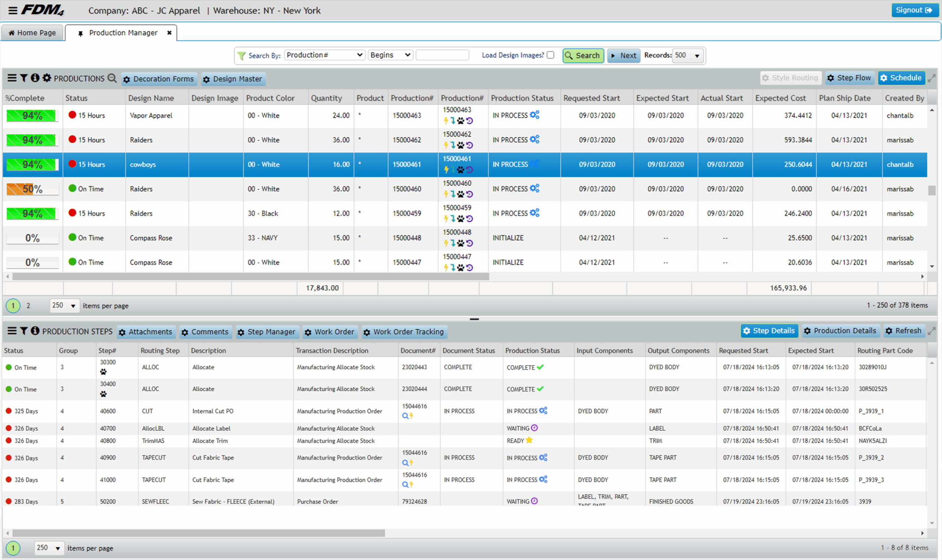This screenshot has width=942, height=560.
Task: Open the Begins condition dropdown
Action: [x=390, y=55]
